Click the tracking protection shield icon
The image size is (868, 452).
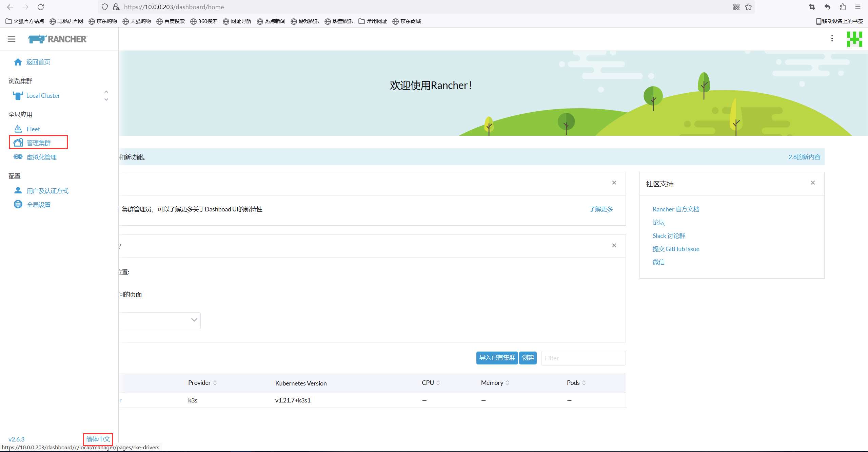pos(105,7)
